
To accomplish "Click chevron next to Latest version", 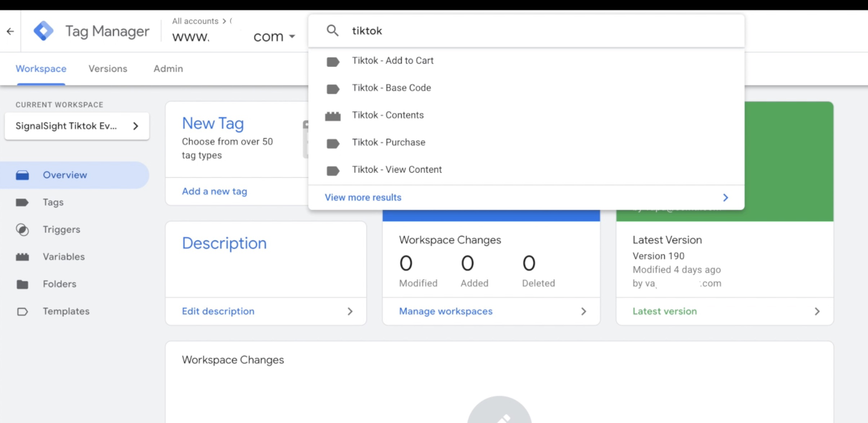I will 817,311.
